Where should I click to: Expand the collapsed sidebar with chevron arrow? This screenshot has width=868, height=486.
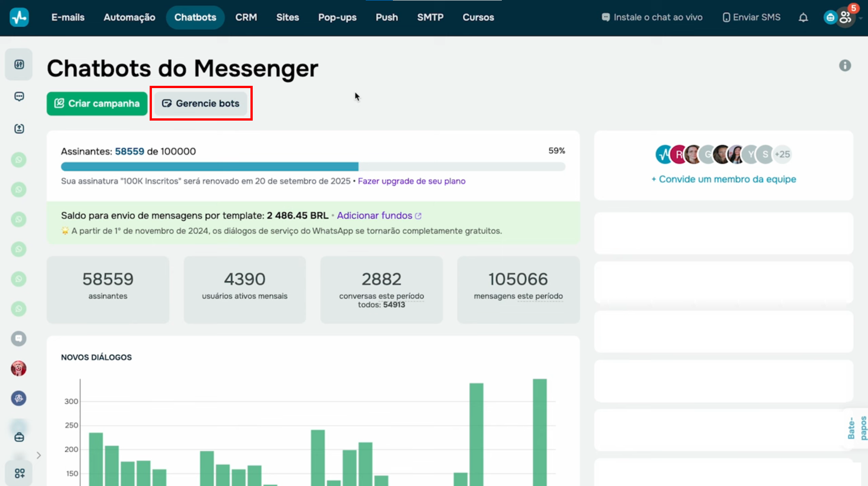click(x=38, y=455)
